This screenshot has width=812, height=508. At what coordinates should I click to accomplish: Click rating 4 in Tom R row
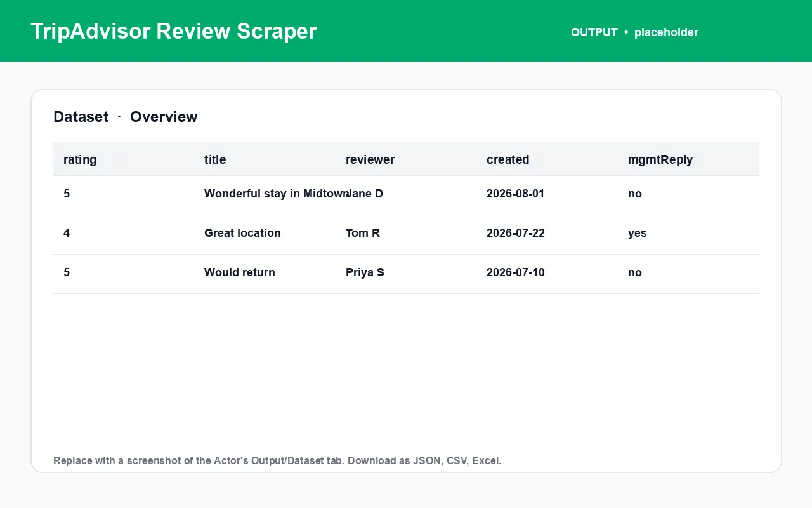[67, 233]
